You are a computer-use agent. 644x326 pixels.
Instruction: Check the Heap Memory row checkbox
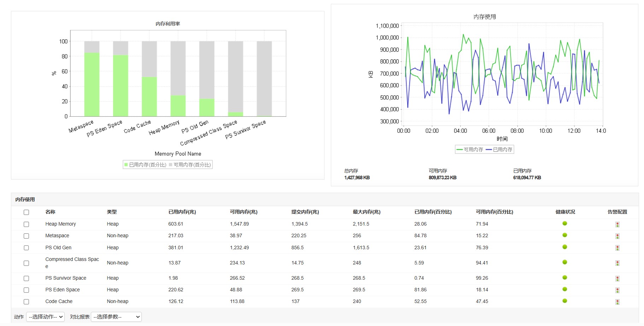click(26, 225)
